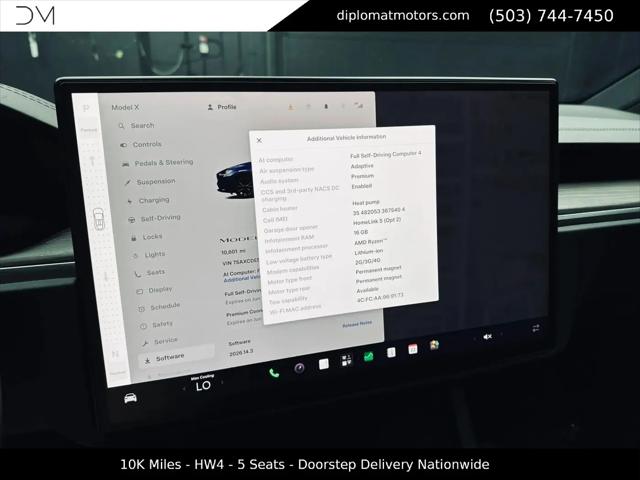This screenshot has height=480, width=640.
Task: Tap the swap-arrows icon at bottom right
Action: pyautogui.click(x=536, y=329)
